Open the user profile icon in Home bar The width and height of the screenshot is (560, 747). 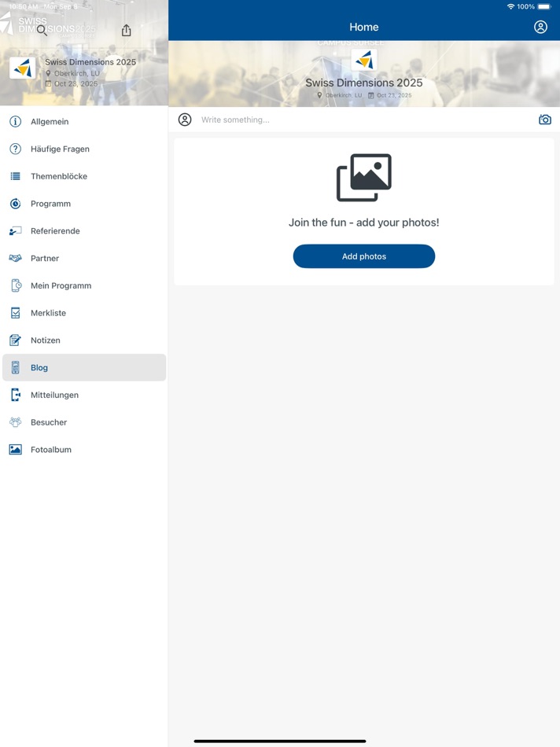pyautogui.click(x=540, y=27)
